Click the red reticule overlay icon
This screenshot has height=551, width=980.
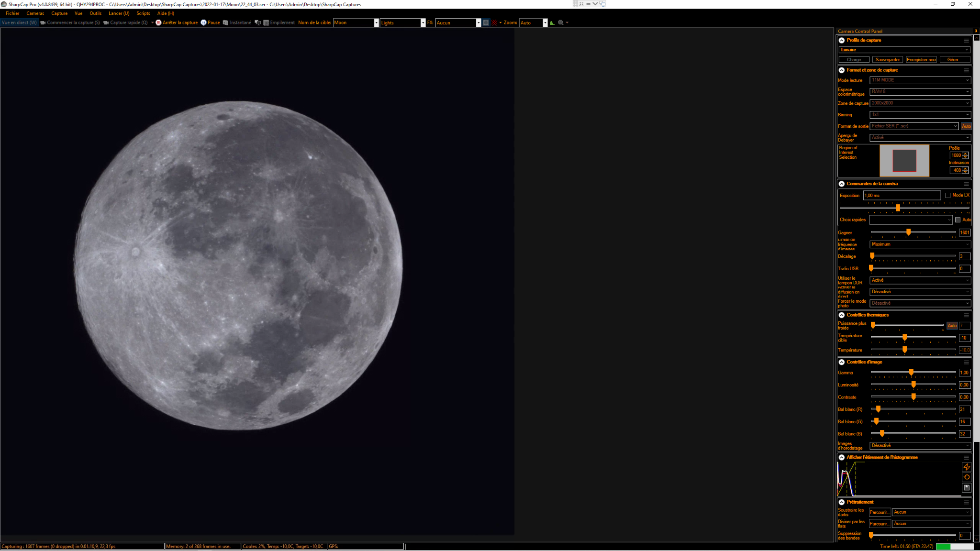coord(494,22)
